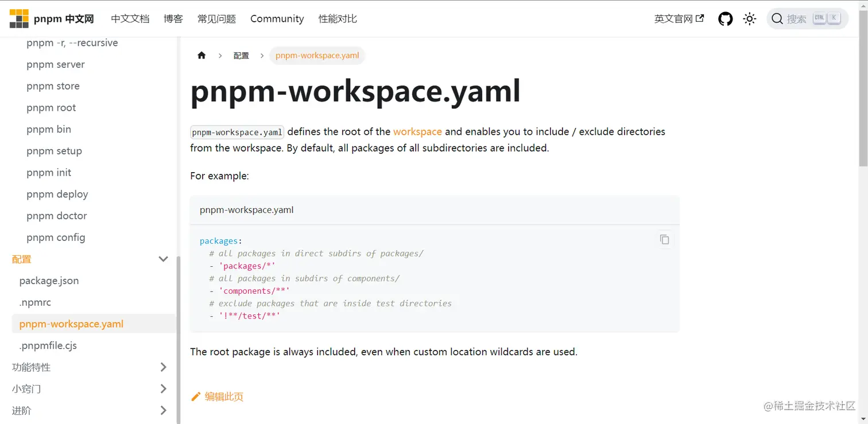Select the 功能特性 sidebar category
This screenshot has height=424, width=868.
(32, 367)
